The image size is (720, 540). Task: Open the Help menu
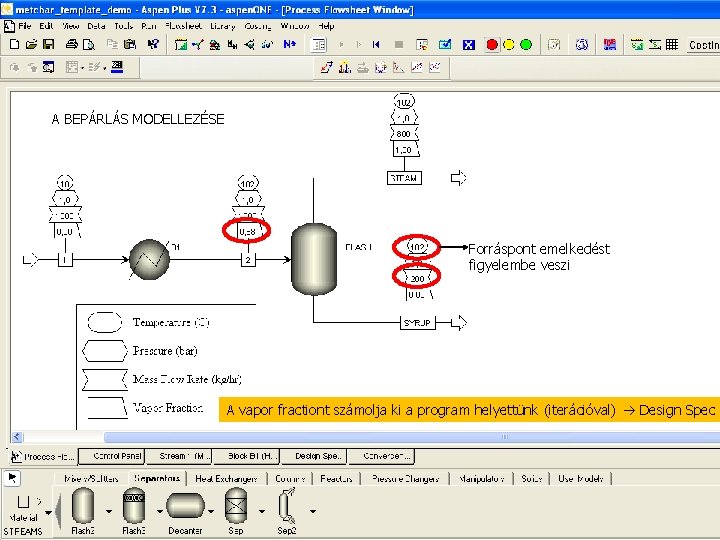pyautogui.click(x=326, y=26)
